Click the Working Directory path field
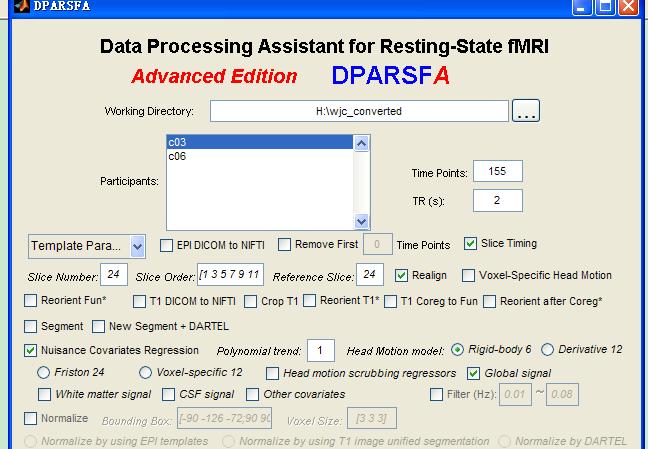Screen dimensions: 648x449 (359, 111)
